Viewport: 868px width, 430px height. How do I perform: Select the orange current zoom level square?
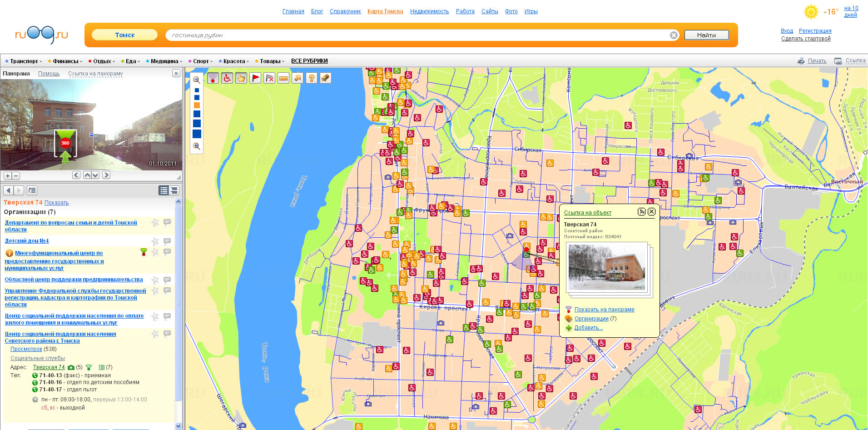[x=197, y=105]
